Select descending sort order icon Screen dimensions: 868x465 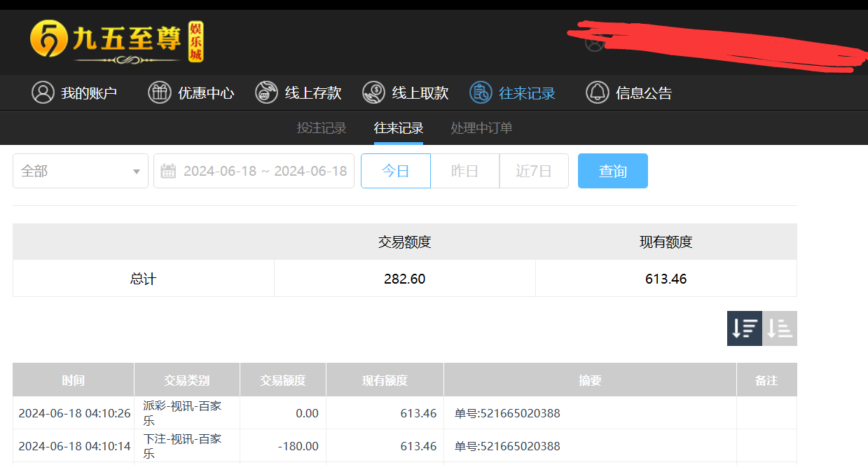[x=744, y=328]
